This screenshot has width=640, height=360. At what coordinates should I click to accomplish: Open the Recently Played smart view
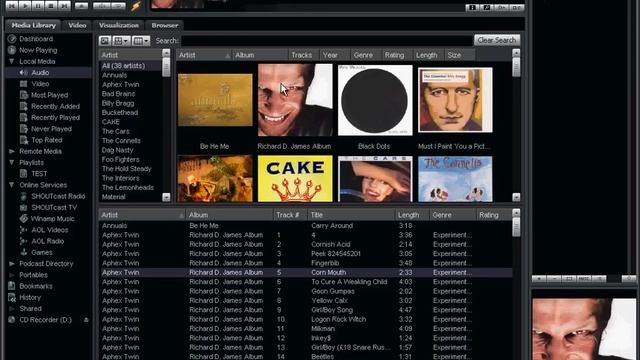pyautogui.click(x=56, y=118)
